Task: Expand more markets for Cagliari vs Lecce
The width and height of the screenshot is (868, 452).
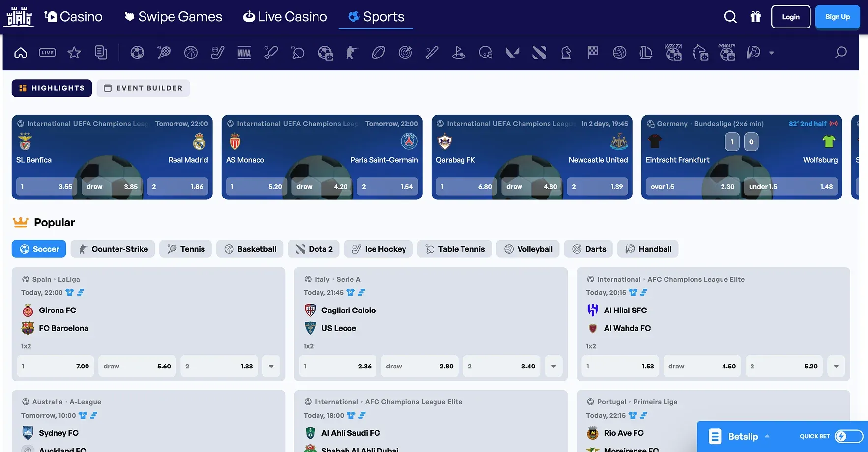Action: (x=553, y=367)
